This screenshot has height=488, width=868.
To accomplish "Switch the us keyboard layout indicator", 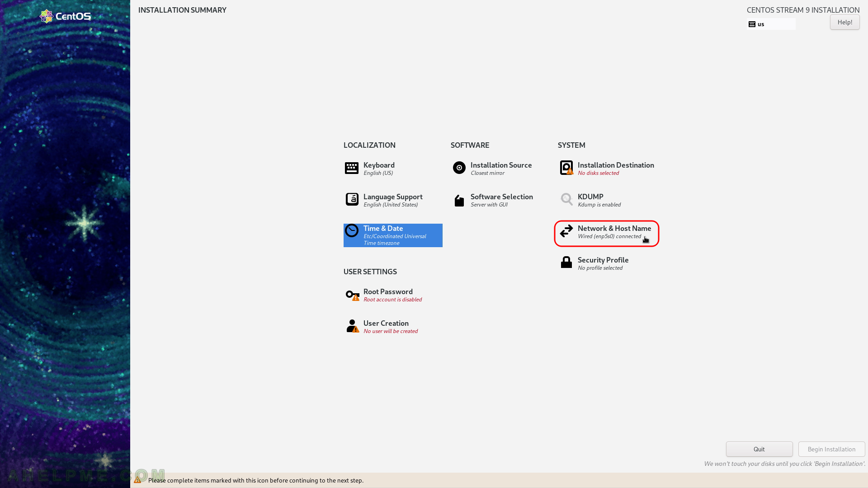I will point(771,24).
